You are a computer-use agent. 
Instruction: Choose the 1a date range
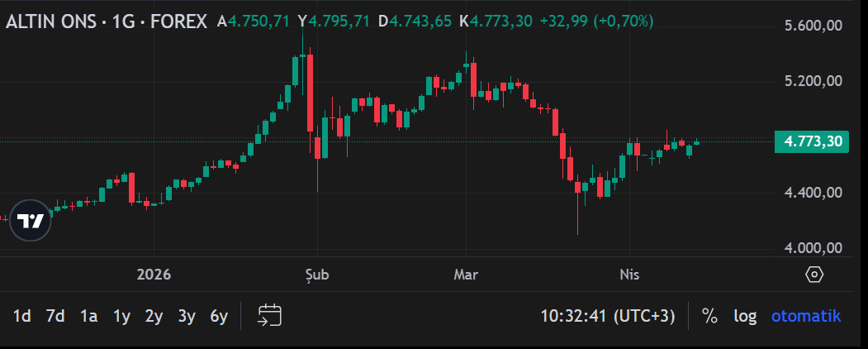pyautogui.click(x=88, y=316)
